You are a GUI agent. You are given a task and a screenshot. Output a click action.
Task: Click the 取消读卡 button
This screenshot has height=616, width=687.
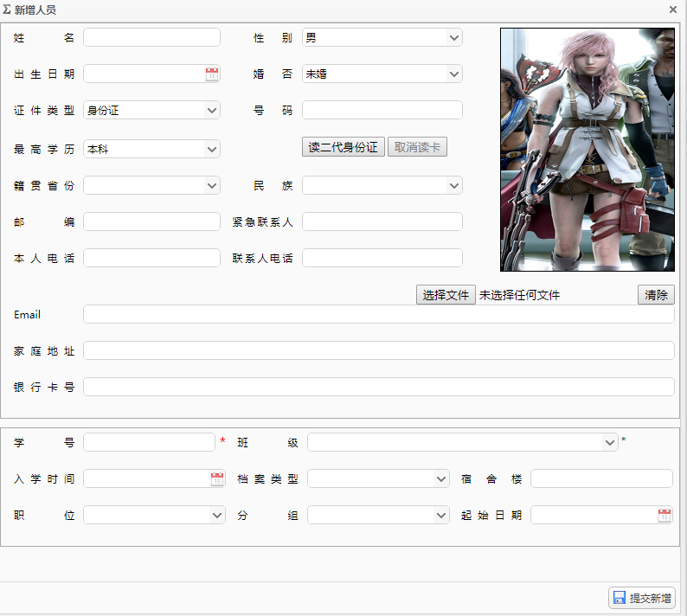click(417, 147)
